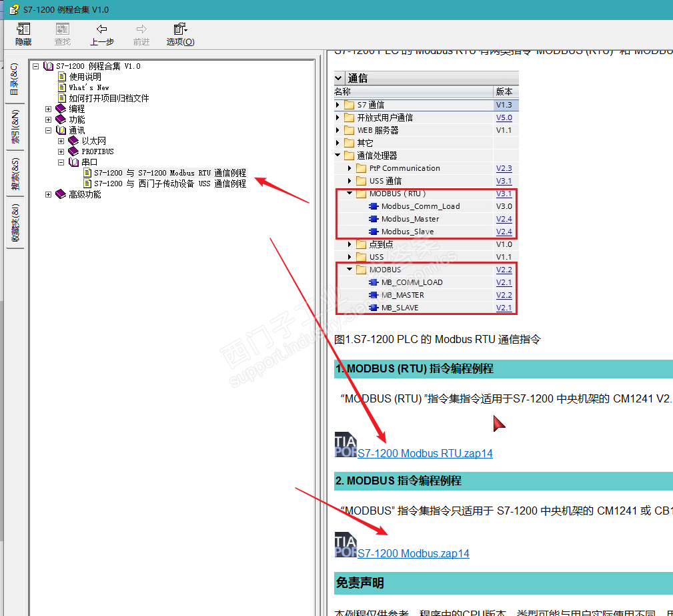Screen dimensions: 673x616
Task: Download the S7-1200 Modbus RTU.zap14 link
Action: 425,453
